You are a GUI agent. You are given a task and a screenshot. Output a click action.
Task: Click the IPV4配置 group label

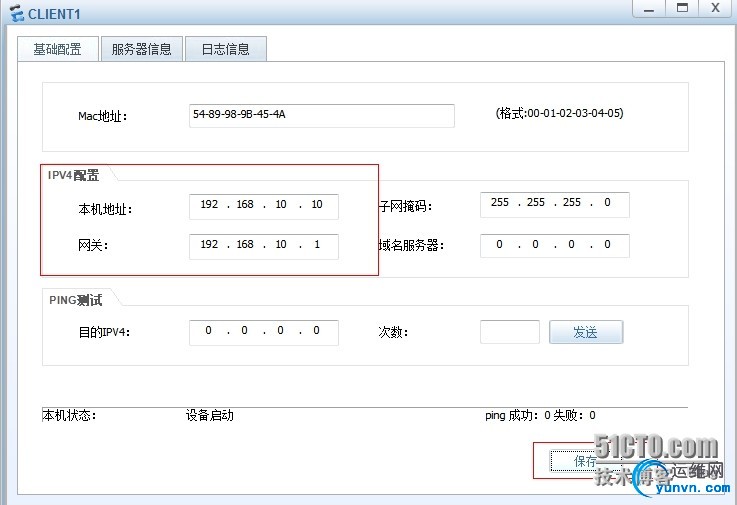point(73,175)
